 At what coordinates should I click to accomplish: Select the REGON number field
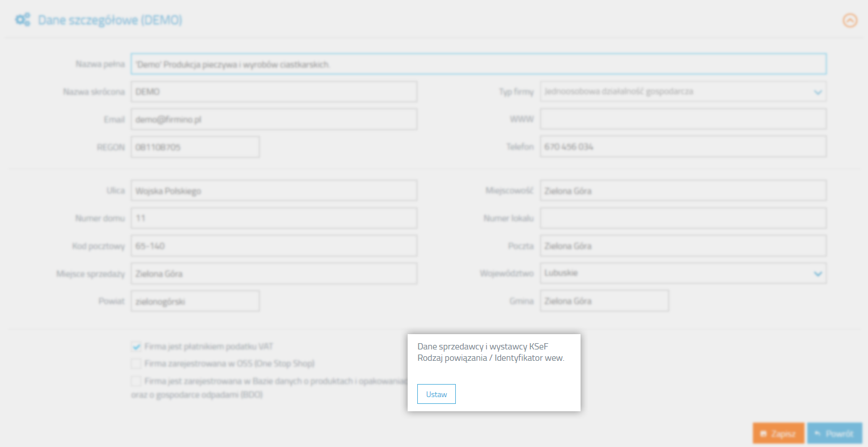click(x=195, y=147)
